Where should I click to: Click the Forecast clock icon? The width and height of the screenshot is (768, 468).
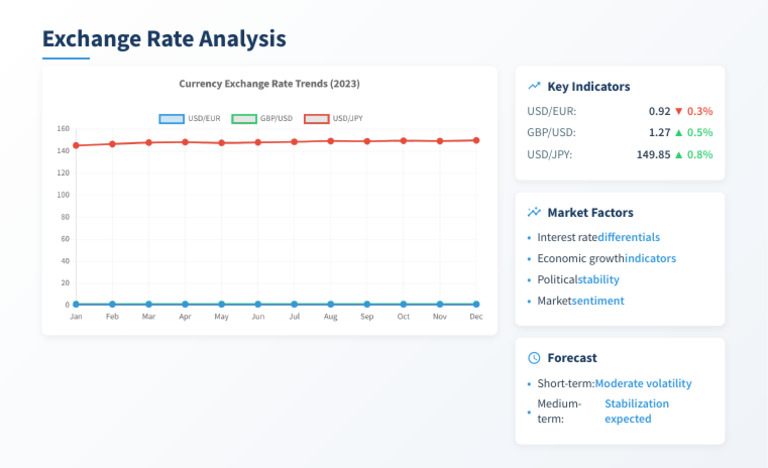(x=534, y=358)
